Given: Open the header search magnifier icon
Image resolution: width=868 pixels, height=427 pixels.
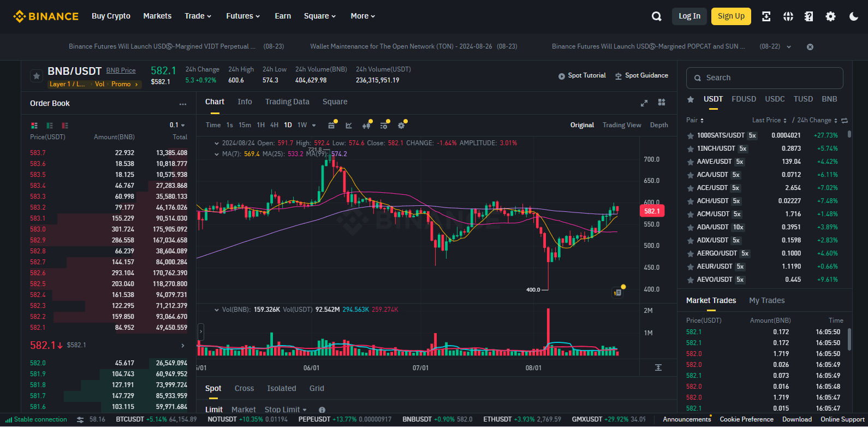Looking at the screenshot, I should pyautogui.click(x=657, y=16).
